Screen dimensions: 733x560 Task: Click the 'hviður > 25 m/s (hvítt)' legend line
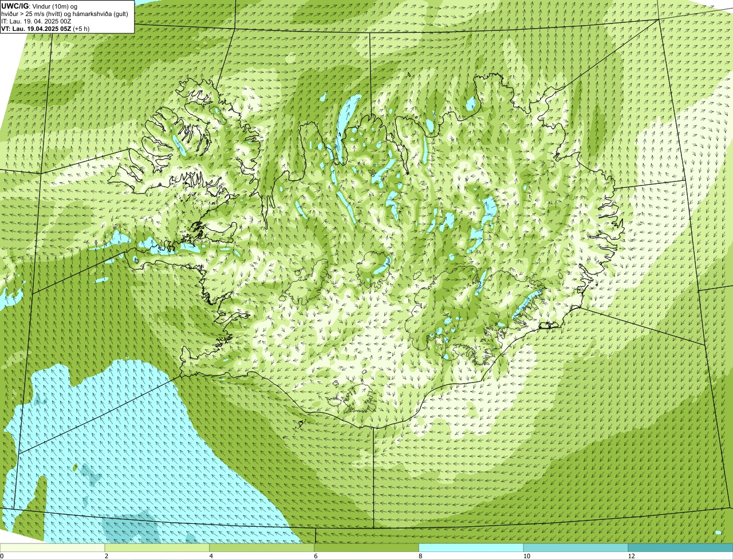coord(65,14)
